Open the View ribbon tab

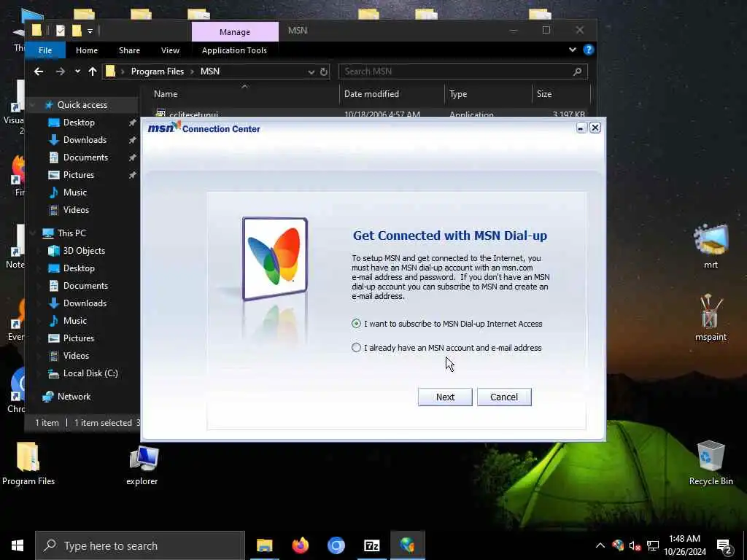pyautogui.click(x=170, y=50)
